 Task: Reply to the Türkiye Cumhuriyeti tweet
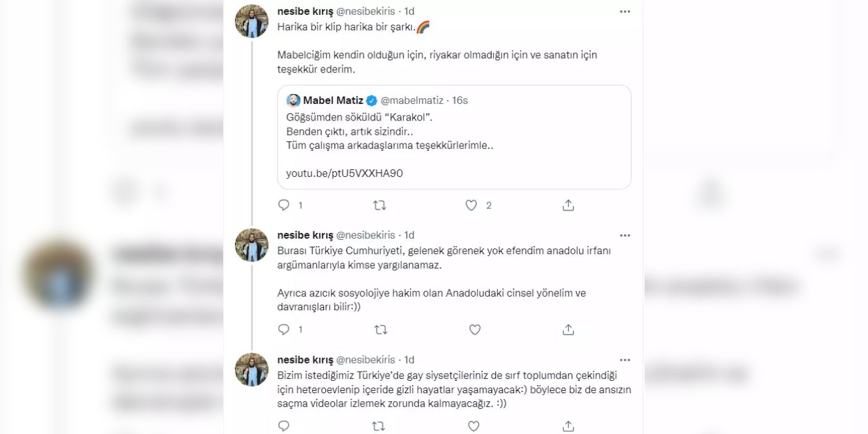tap(284, 330)
